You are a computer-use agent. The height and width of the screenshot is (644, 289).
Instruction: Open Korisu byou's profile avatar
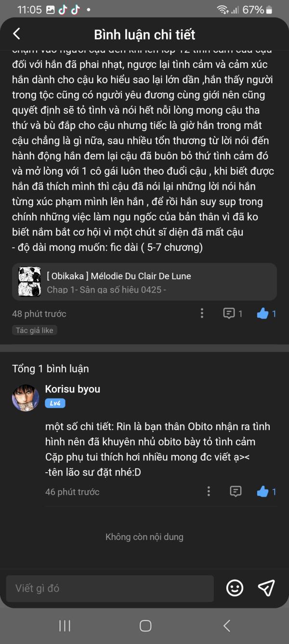coord(26,398)
